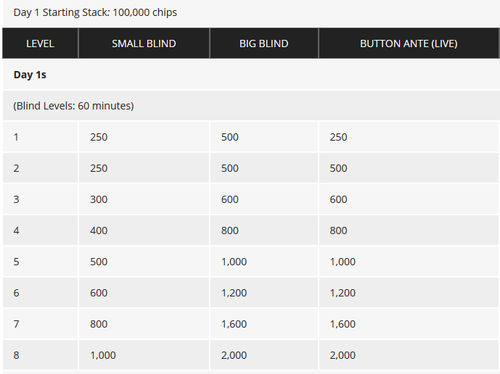
Task: Click the BIG BLIND column header
Action: pyautogui.click(x=264, y=43)
